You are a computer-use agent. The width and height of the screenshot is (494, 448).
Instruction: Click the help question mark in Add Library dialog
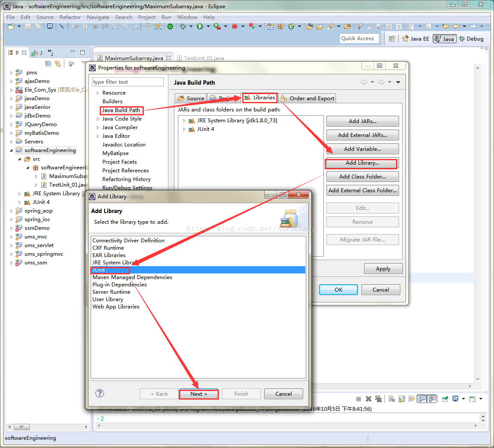coord(100,393)
